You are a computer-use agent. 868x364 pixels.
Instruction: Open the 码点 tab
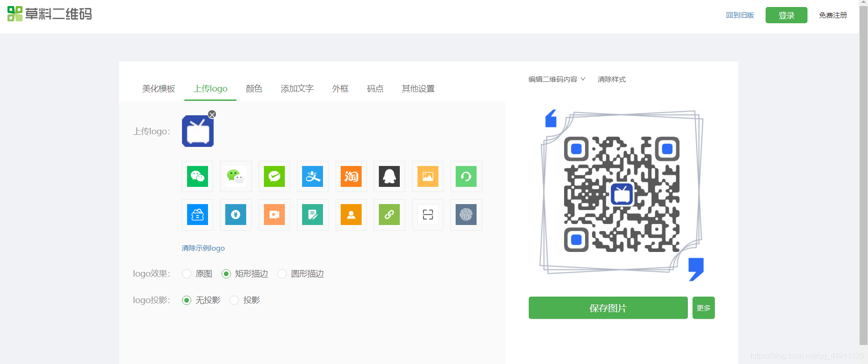375,89
